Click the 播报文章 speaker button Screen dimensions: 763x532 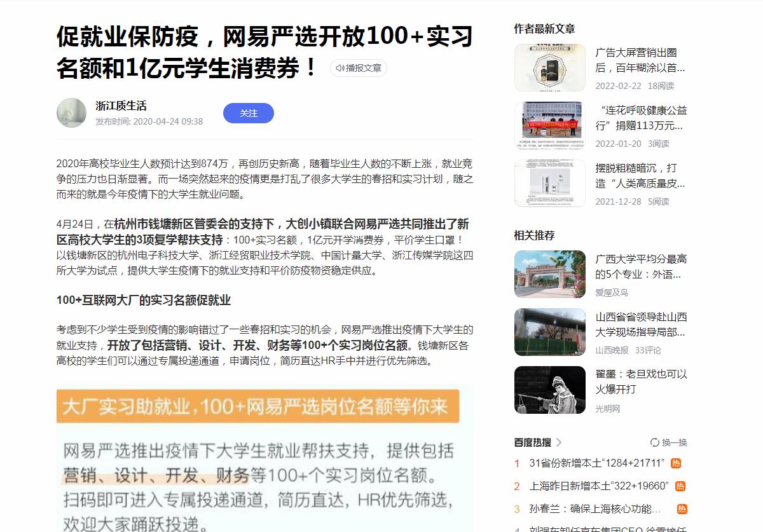point(359,68)
